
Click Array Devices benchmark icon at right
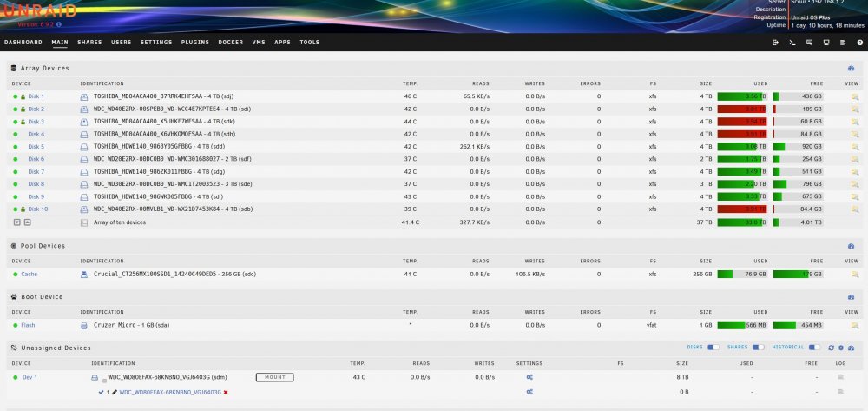[851, 68]
